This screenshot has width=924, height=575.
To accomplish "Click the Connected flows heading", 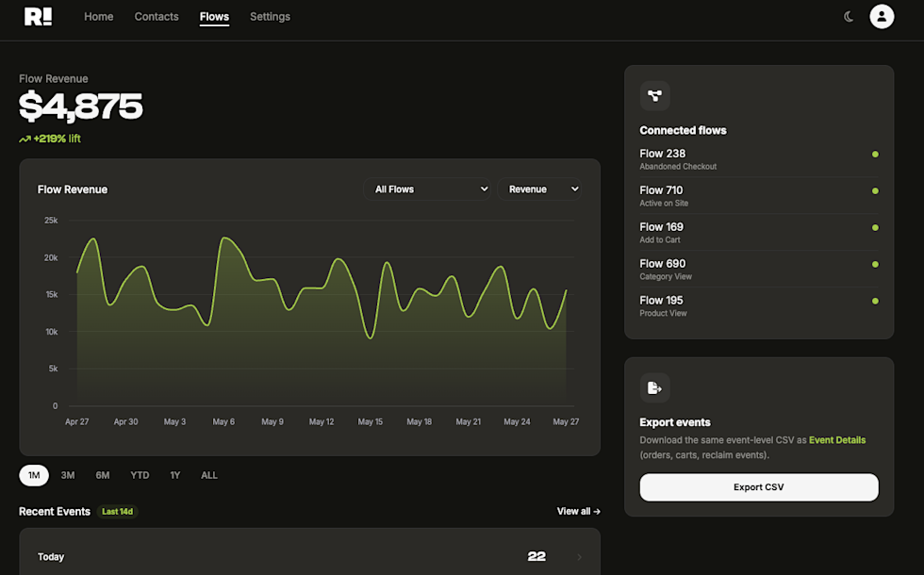I will pyautogui.click(x=683, y=130).
